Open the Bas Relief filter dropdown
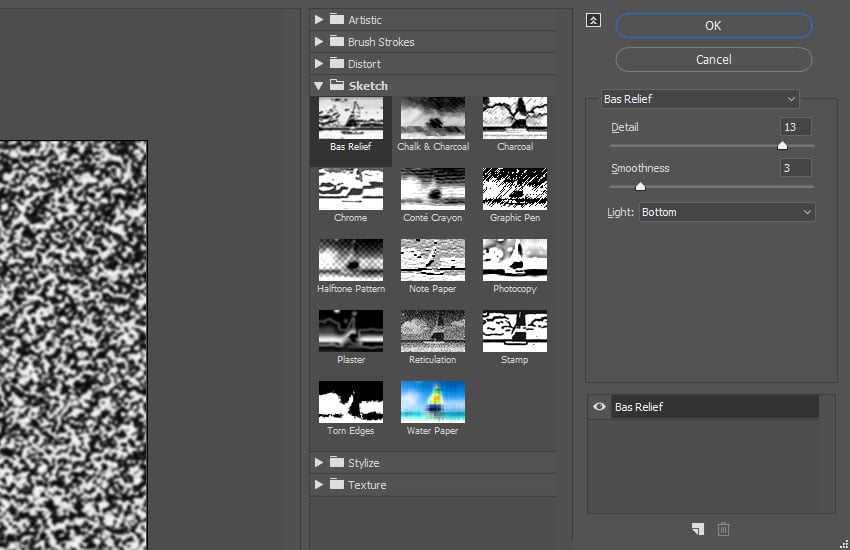 click(x=700, y=99)
